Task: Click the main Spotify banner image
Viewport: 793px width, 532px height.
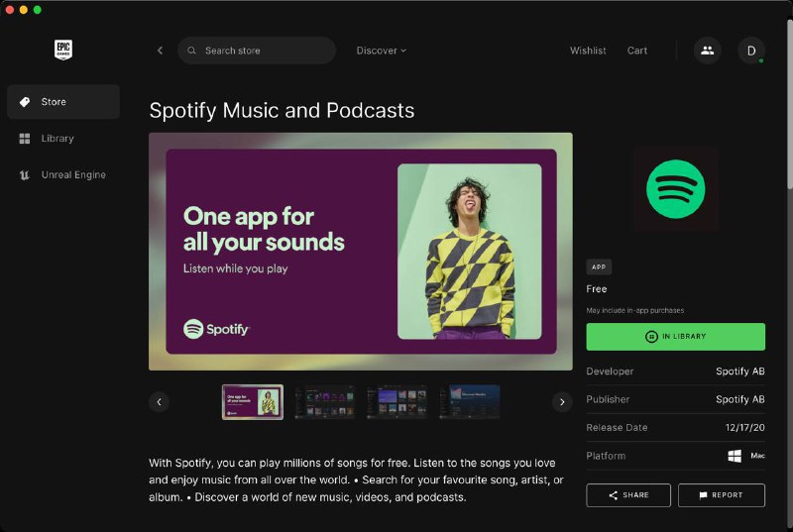Action: coord(361,251)
